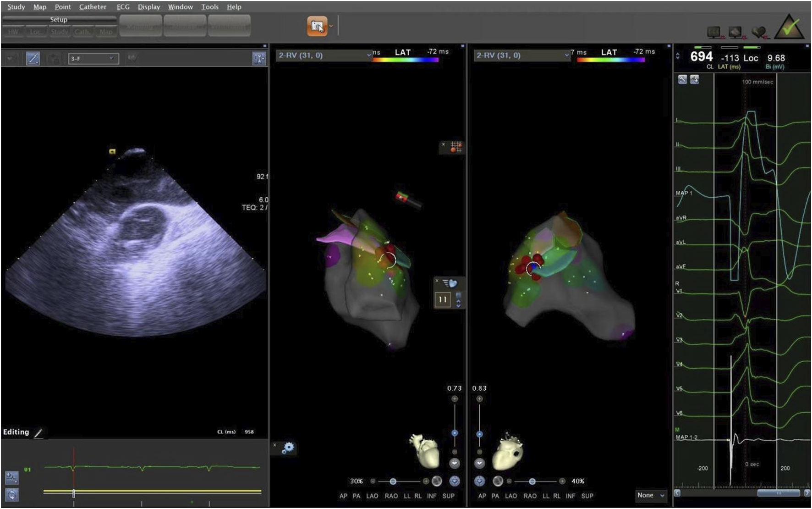Click the left map 30% transparency slider handle

[x=393, y=481]
